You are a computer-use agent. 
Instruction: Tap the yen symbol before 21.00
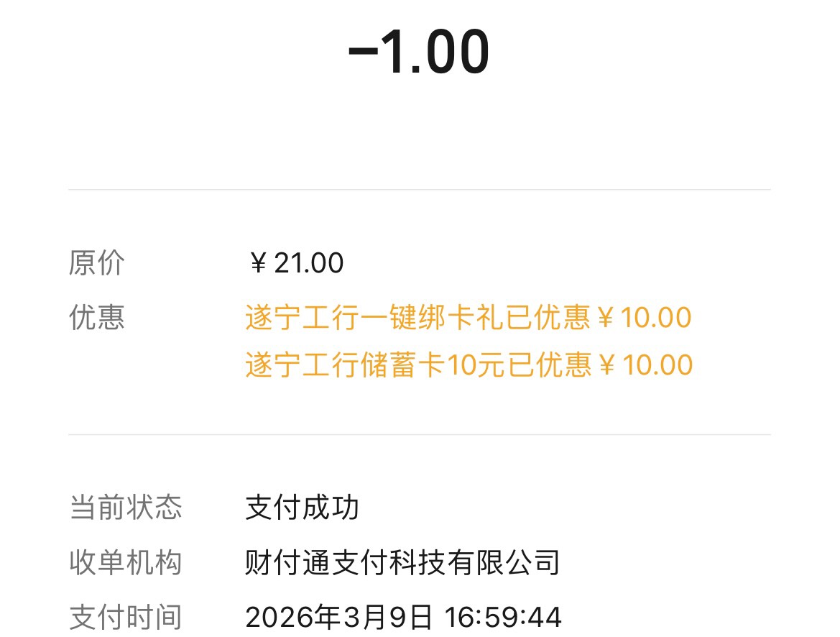tap(258, 264)
